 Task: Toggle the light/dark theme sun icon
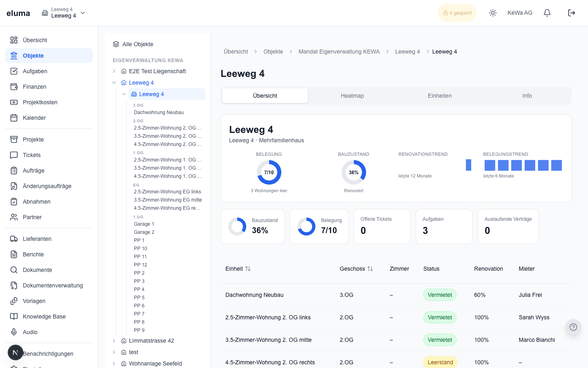coord(493,13)
